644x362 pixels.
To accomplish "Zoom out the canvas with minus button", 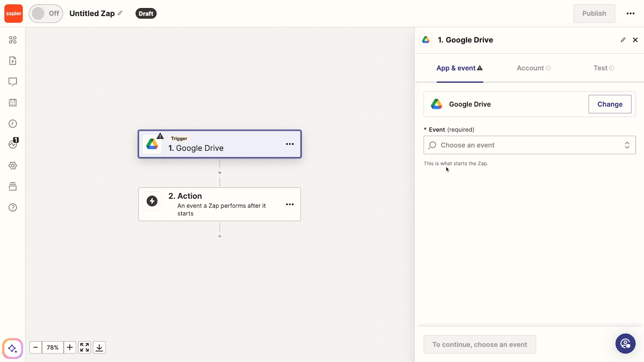I will coord(35,347).
